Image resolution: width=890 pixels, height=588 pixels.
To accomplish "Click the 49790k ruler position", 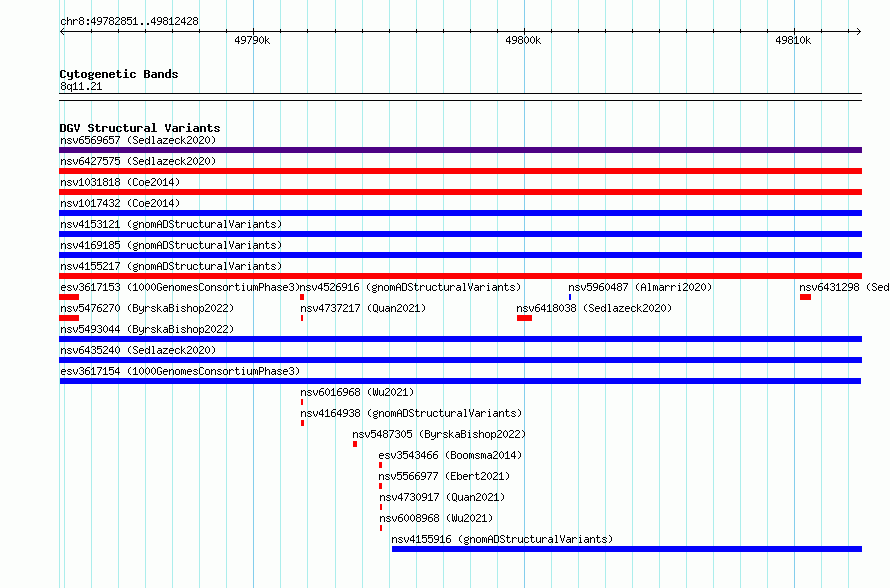I will [x=252, y=40].
